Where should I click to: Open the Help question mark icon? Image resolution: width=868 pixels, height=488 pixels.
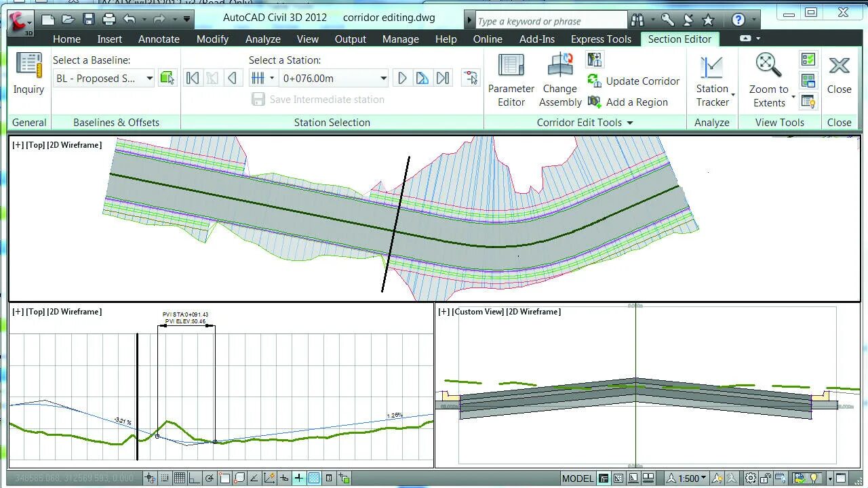click(x=738, y=20)
